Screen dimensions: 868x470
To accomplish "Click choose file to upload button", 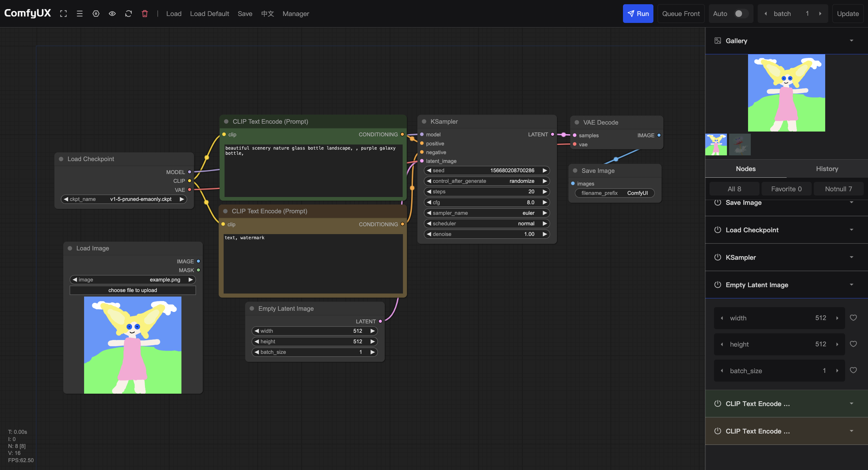I will (132, 290).
